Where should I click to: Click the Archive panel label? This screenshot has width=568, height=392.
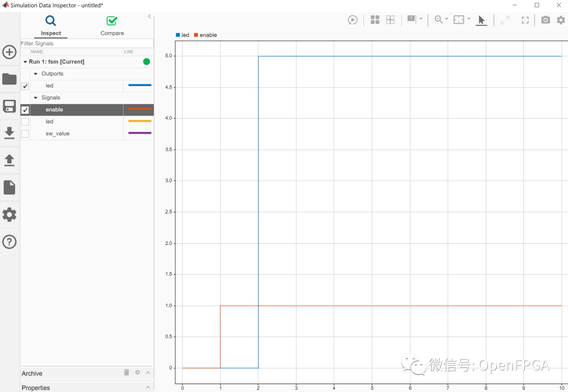[32, 373]
